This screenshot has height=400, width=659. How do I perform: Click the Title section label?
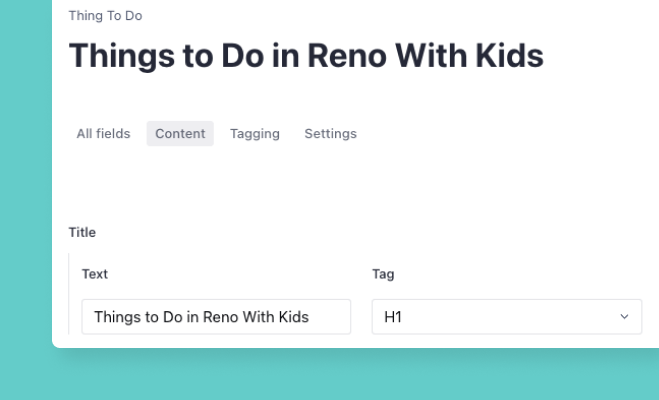[82, 232]
